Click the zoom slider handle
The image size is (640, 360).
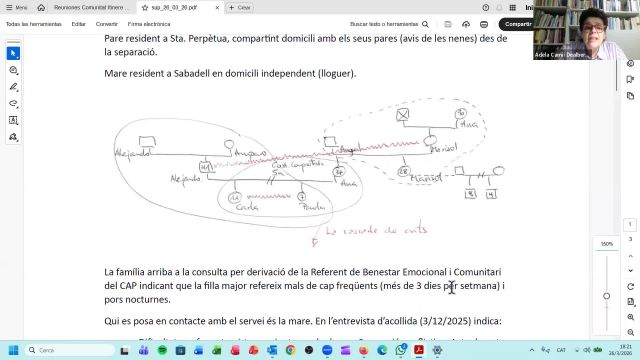point(607,296)
